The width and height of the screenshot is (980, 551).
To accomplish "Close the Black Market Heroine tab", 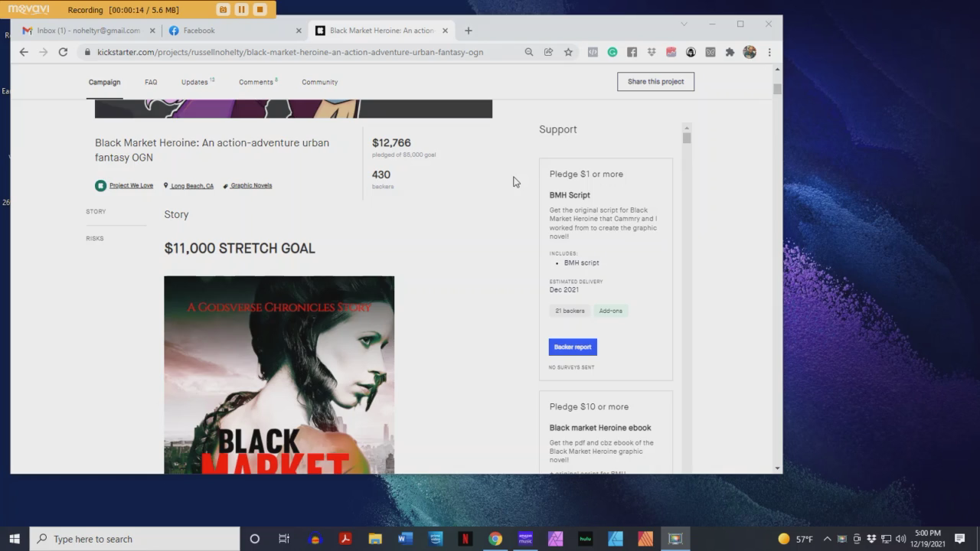I will [x=445, y=31].
